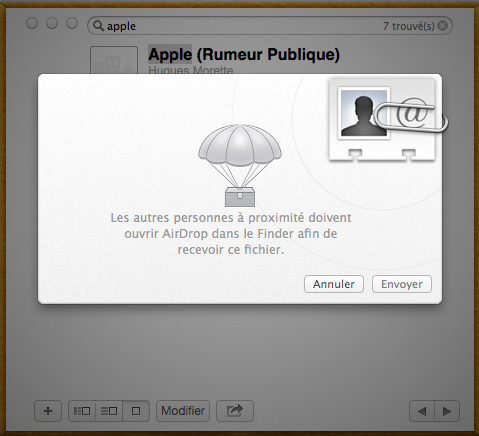Switch to the three-column groups view

(x=82, y=411)
